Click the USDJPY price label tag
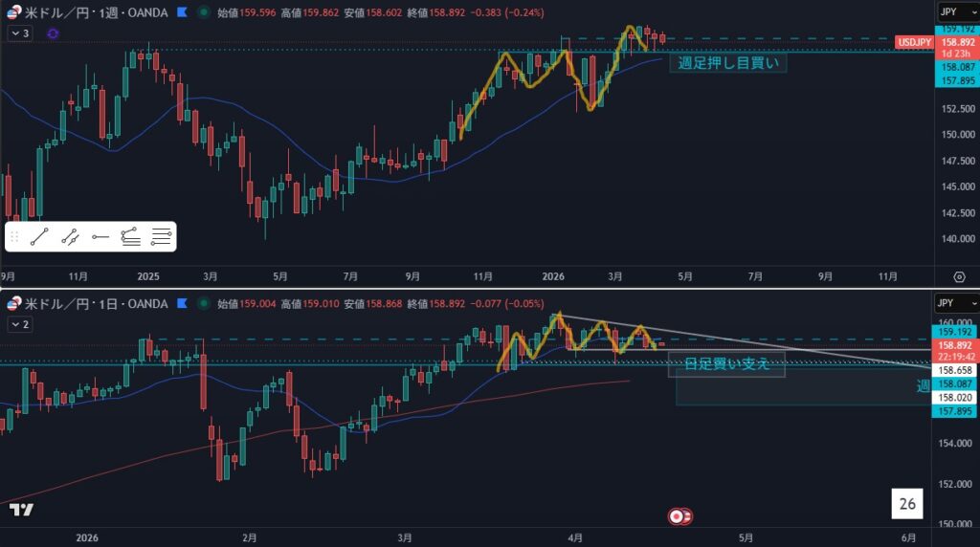Image resolution: width=980 pixels, height=547 pixels. click(913, 42)
